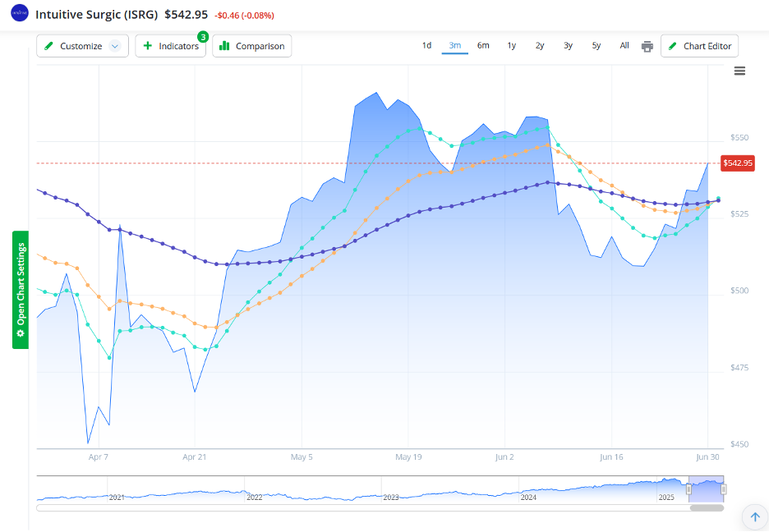The width and height of the screenshot is (769, 532).
Task: Click the Apr 7 x-axis date label
Action: click(98, 457)
